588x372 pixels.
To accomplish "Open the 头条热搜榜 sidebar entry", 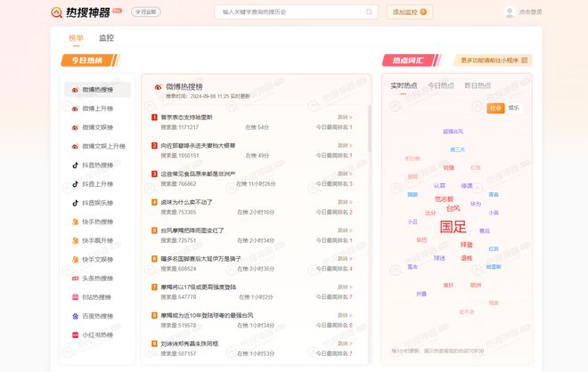I will [x=97, y=279].
